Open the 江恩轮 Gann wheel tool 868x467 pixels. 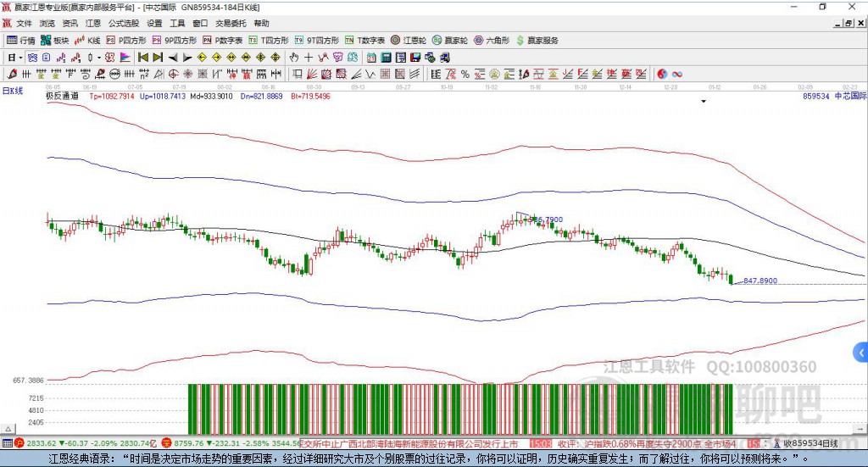click(x=409, y=40)
